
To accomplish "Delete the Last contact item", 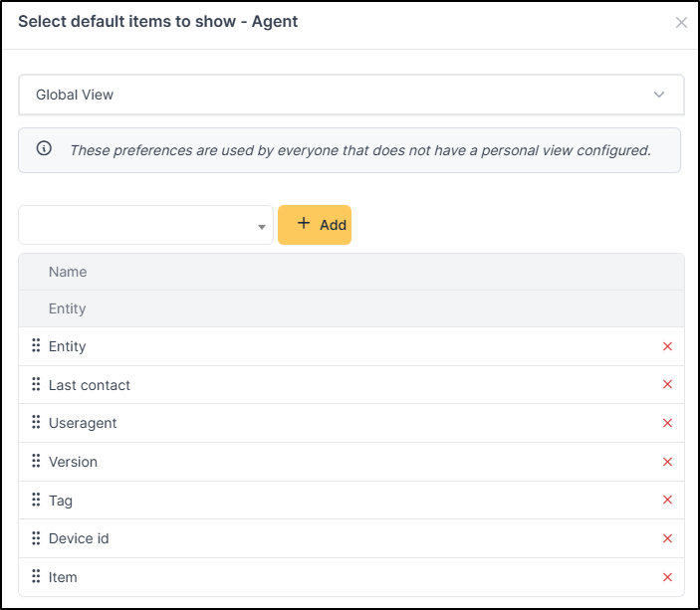I will pyautogui.click(x=667, y=385).
